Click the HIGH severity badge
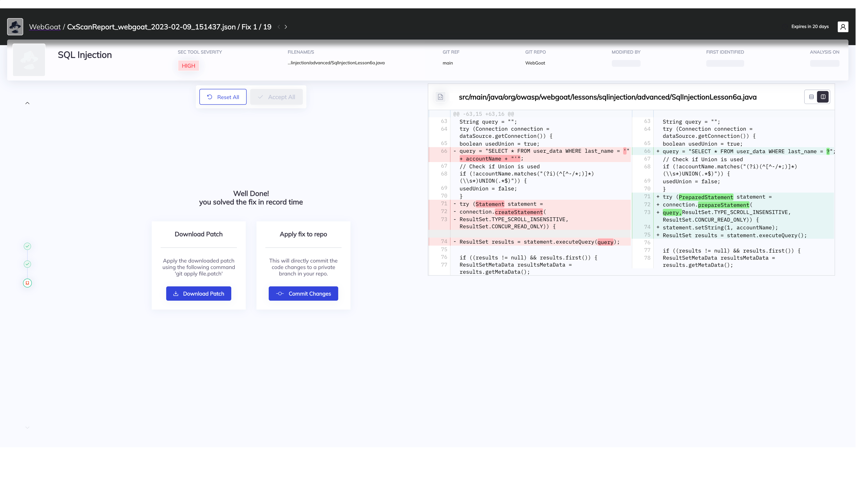868x488 pixels. 188,66
